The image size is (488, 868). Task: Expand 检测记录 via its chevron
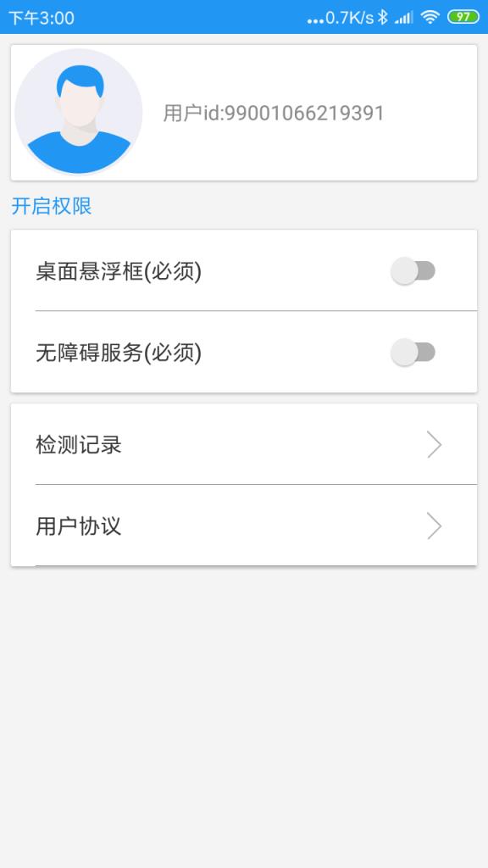[x=434, y=444]
